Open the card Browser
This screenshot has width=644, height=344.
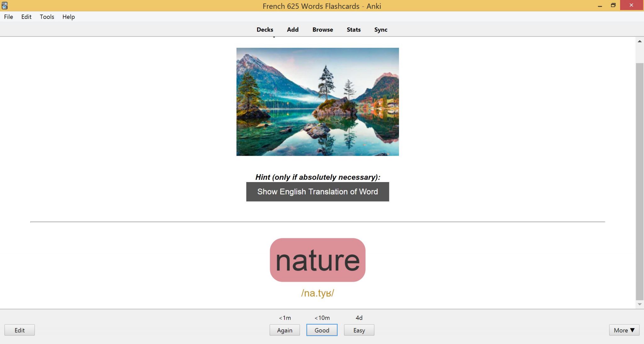click(322, 29)
